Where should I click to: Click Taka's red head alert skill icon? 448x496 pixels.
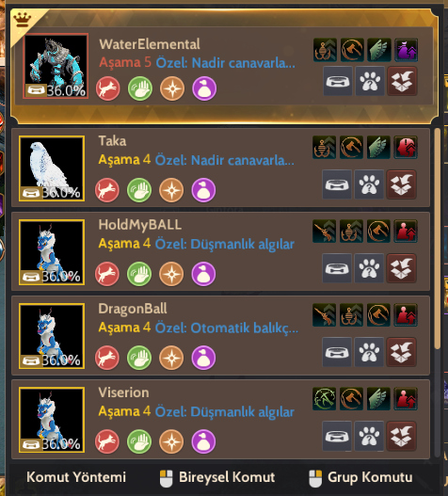tap(406, 148)
